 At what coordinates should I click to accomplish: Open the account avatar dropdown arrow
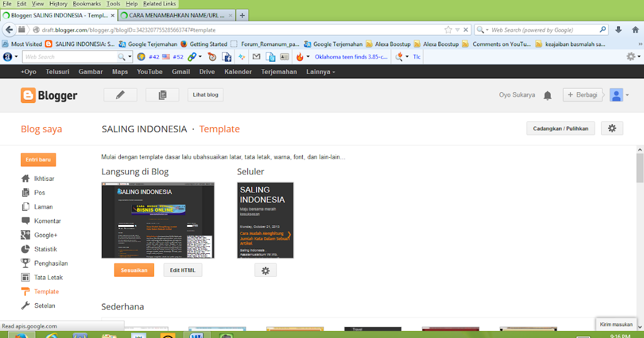[627, 95]
